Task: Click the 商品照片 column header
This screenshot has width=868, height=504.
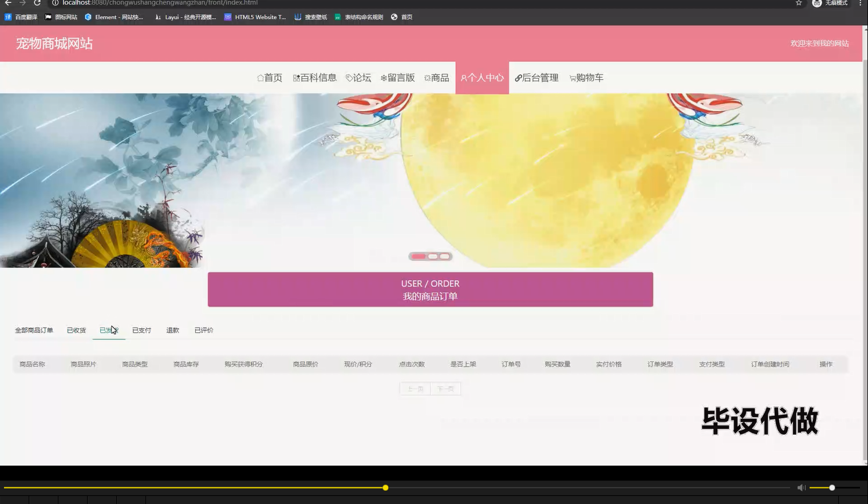Action: [84, 364]
